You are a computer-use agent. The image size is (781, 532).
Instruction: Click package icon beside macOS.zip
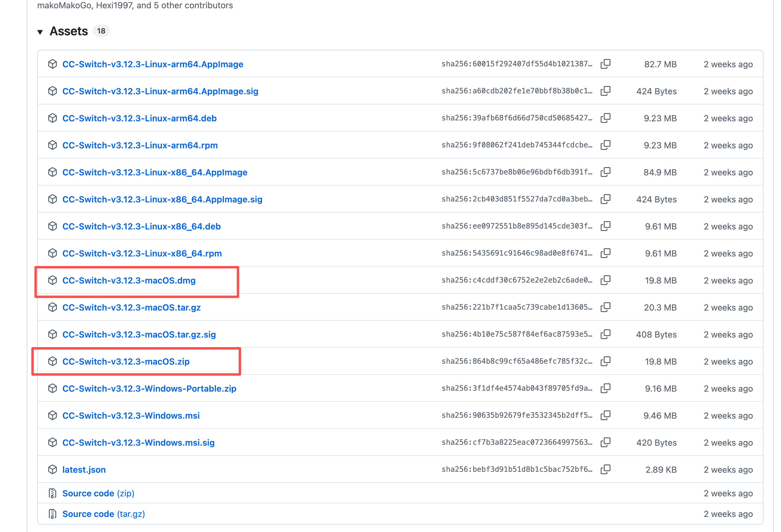53,361
